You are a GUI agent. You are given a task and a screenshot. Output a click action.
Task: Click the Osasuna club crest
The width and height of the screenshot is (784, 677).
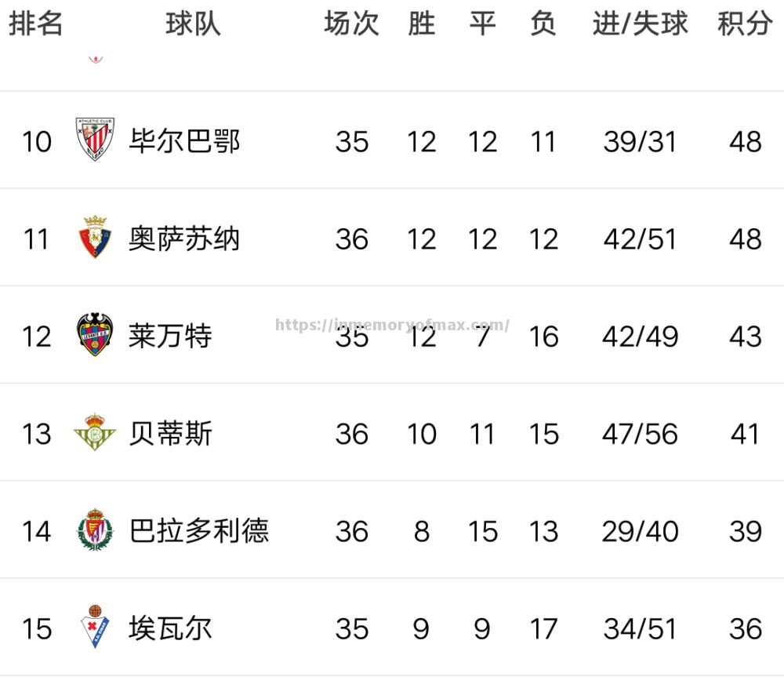tap(94, 238)
